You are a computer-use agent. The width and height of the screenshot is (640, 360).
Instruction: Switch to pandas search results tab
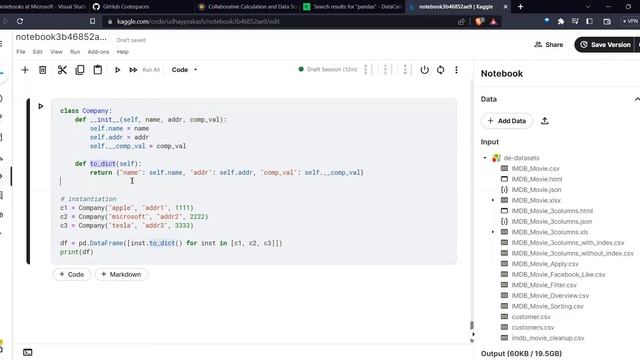(353, 7)
